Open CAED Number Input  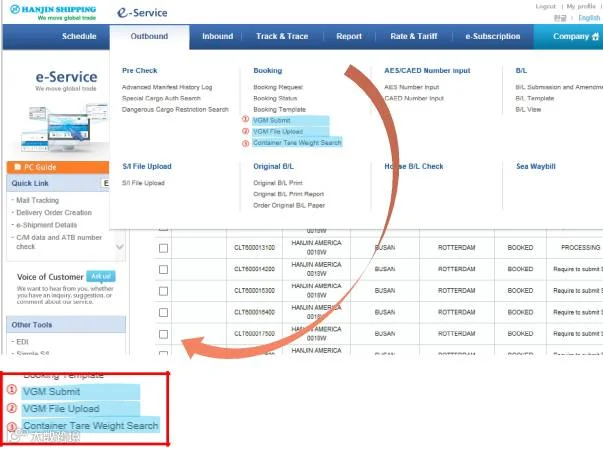414,98
